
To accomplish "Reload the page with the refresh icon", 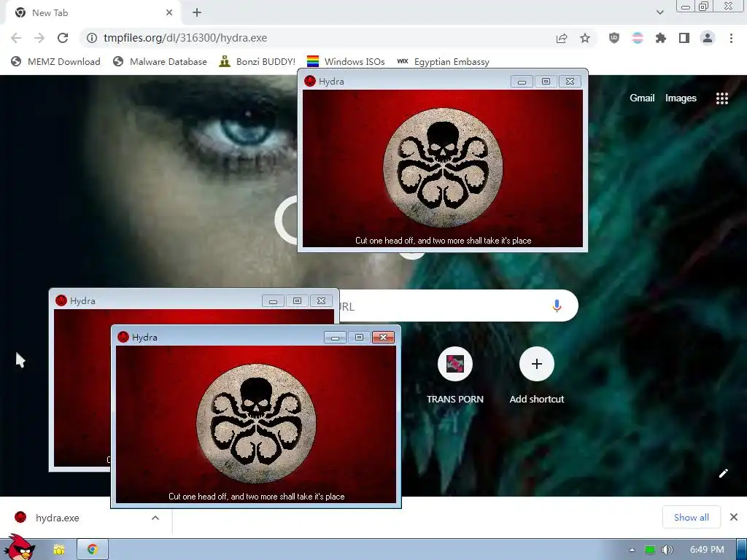I will [63, 38].
